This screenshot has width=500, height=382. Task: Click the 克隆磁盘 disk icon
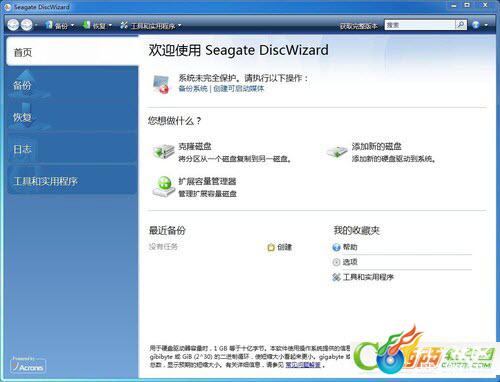(163, 152)
